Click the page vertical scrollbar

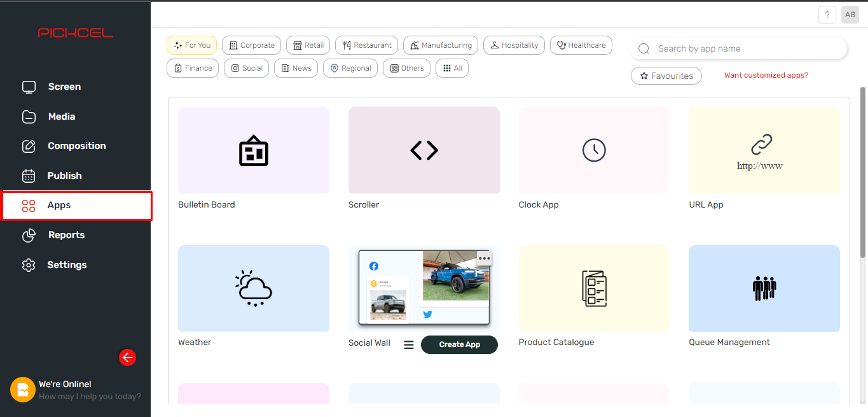pyautogui.click(x=863, y=172)
